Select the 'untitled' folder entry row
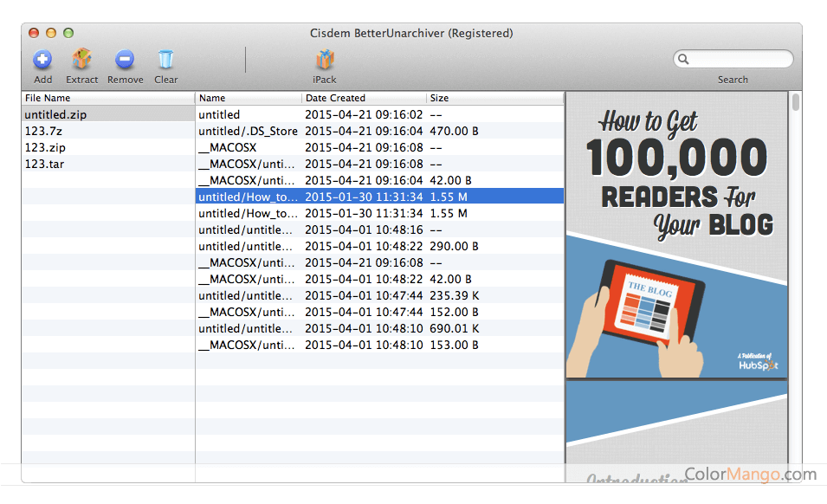The height and width of the screenshot is (504, 827). [380, 114]
